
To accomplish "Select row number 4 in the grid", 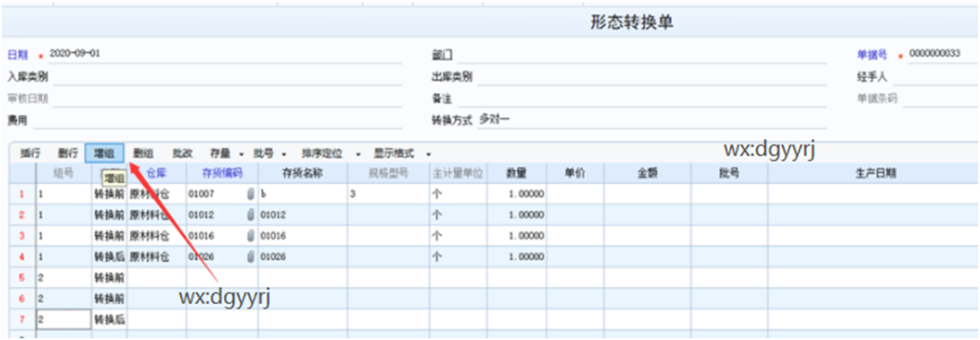I will [21, 257].
